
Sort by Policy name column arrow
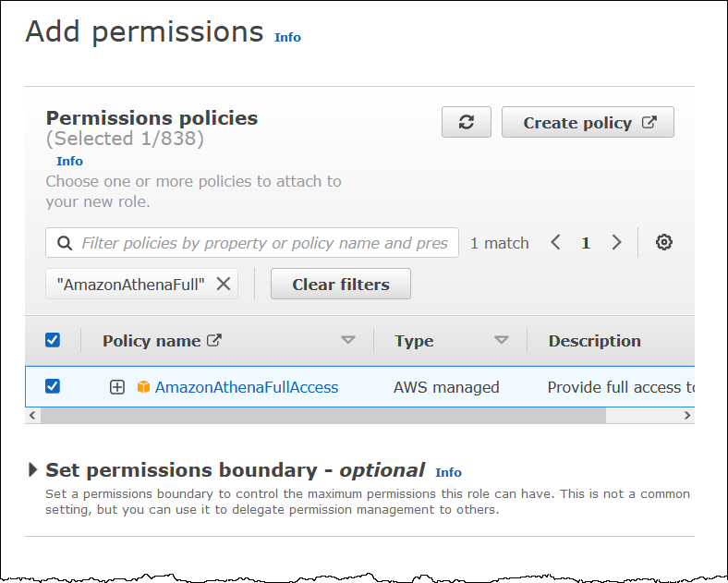tap(348, 340)
